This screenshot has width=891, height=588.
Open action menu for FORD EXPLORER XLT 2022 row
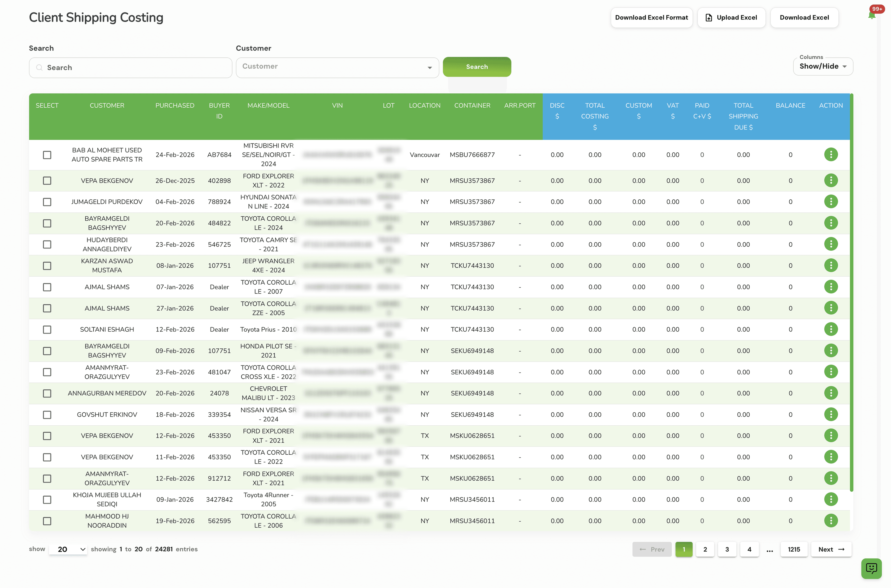pos(831,180)
